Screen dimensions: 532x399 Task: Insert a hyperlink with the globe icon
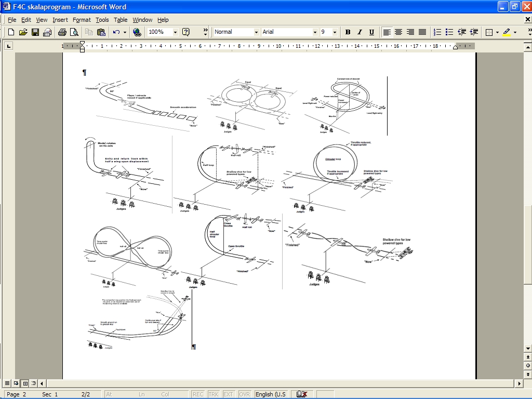(137, 32)
